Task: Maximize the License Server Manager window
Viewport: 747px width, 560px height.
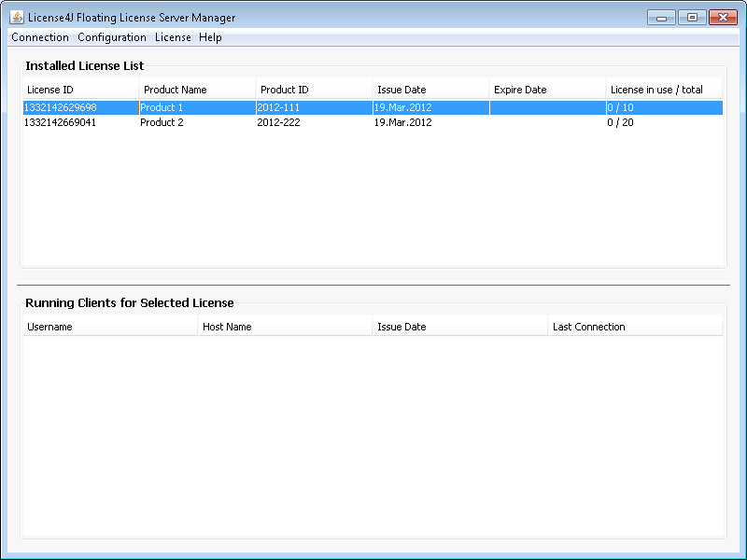Action: pyautogui.click(x=692, y=18)
